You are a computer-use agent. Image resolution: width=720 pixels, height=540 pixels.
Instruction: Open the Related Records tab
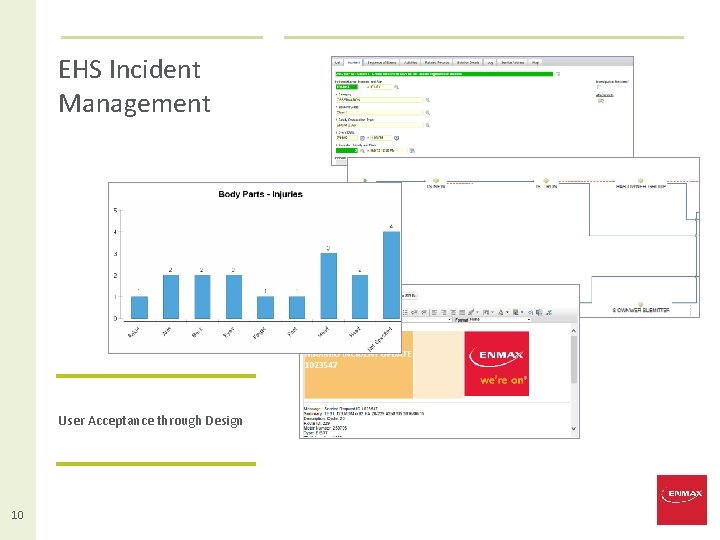point(437,62)
